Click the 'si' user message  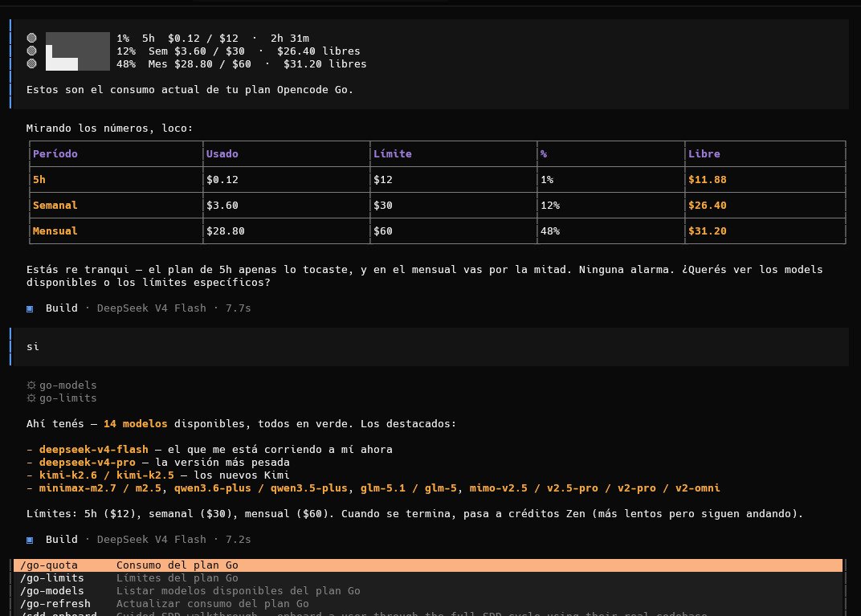coord(33,346)
